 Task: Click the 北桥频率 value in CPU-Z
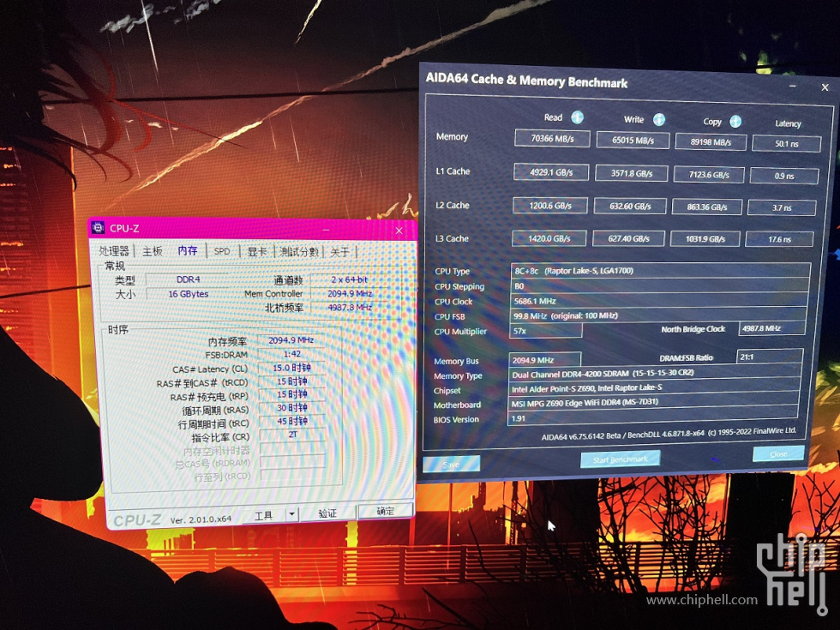pos(350,308)
